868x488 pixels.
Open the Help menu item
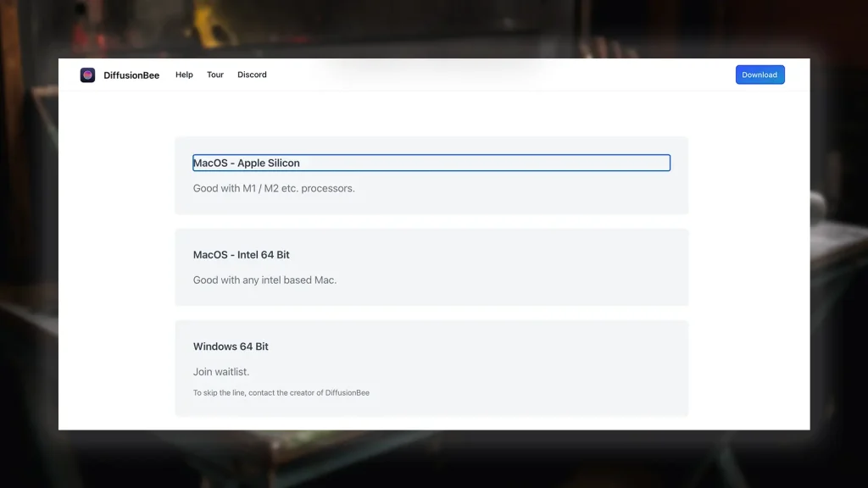pos(183,75)
